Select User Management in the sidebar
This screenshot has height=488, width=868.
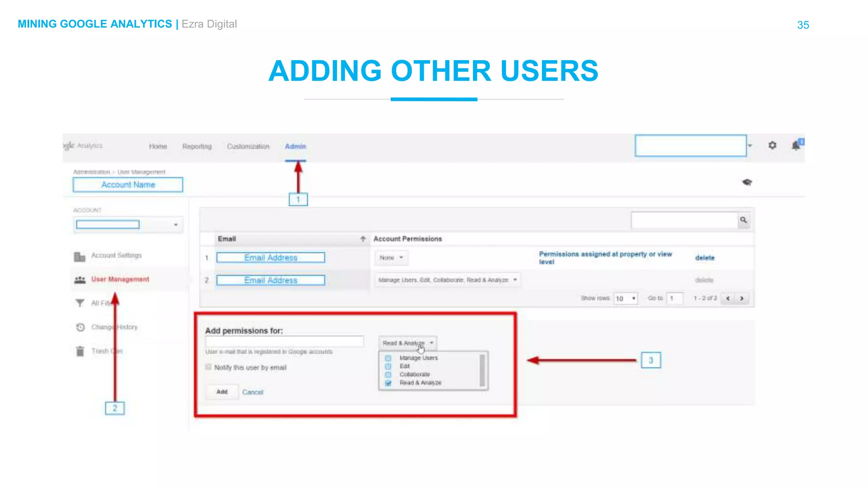point(120,280)
